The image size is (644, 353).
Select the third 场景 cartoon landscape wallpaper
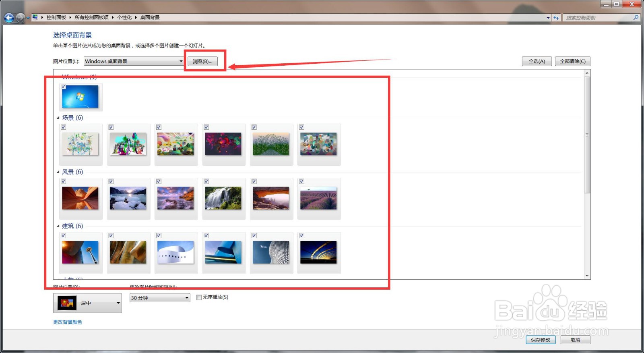click(x=175, y=144)
